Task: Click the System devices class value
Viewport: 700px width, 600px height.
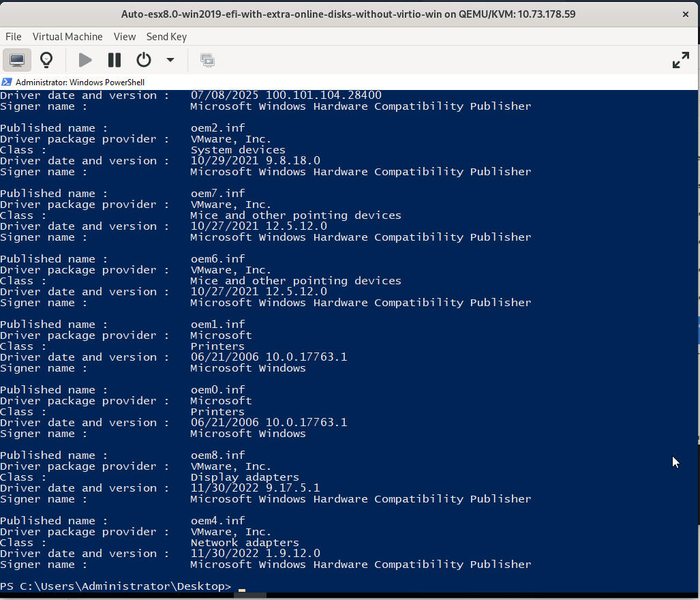Action: point(238,150)
